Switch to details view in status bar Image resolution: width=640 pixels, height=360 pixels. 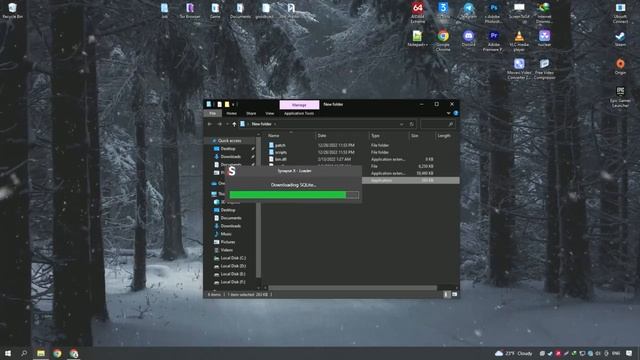(x=446, y=294)
